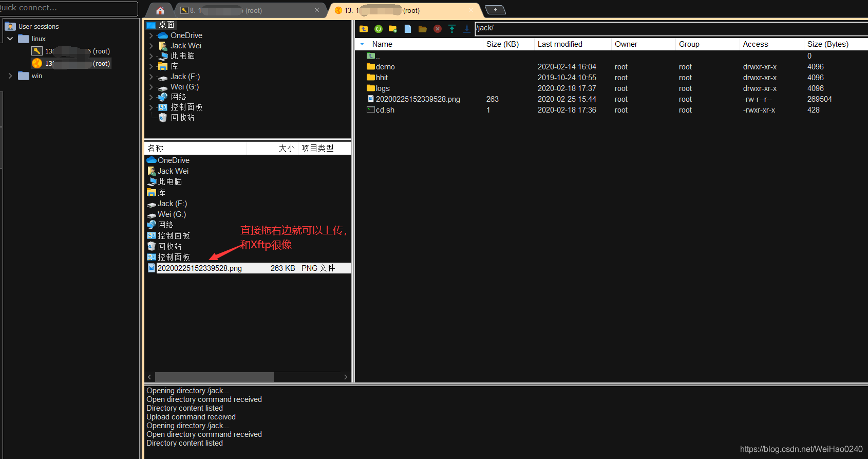Collapse the linux sessions folder
Image resolution: width=868 pixels, height=459 pixels.
tap(10, 39)
